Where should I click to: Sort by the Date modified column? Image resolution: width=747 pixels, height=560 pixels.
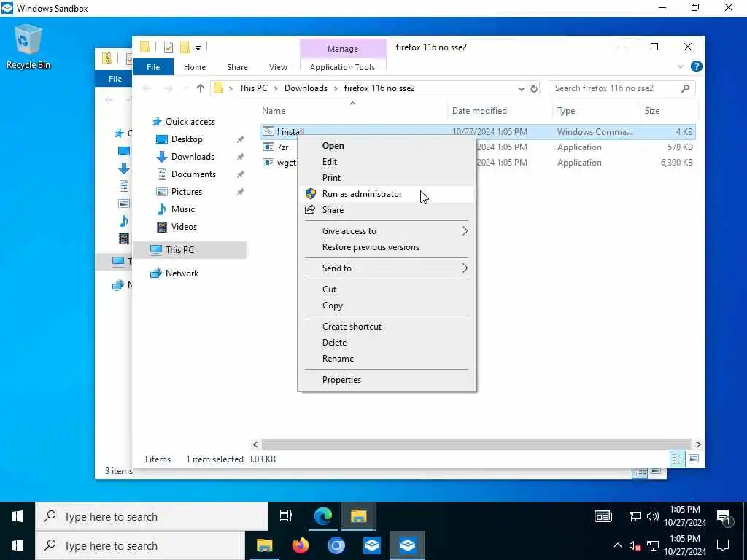(500, 111)
